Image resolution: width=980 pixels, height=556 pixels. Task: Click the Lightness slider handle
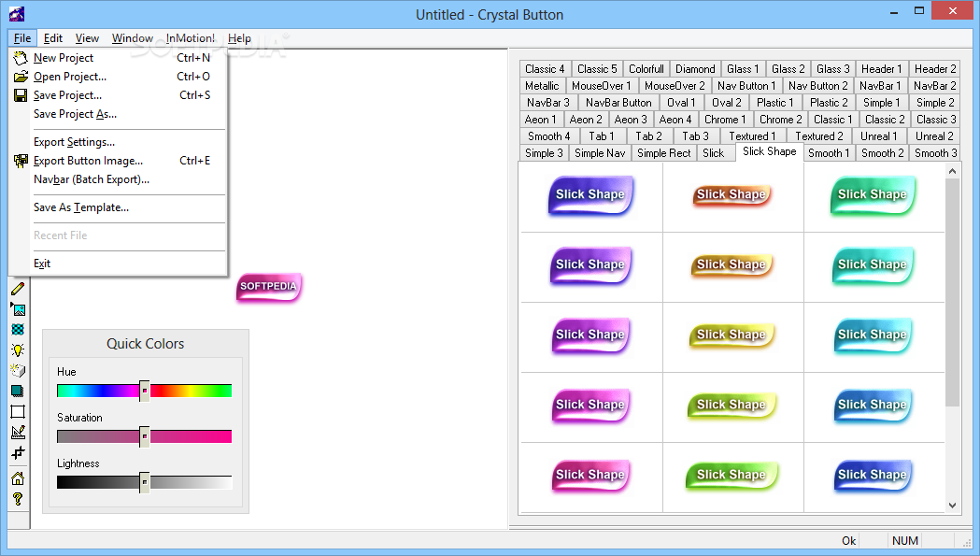pos(145,482)
